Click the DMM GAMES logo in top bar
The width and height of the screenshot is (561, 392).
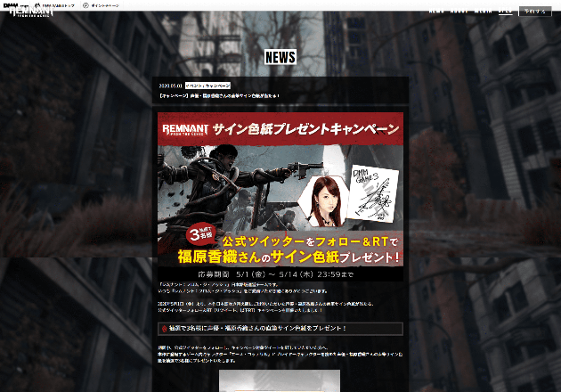11,4
